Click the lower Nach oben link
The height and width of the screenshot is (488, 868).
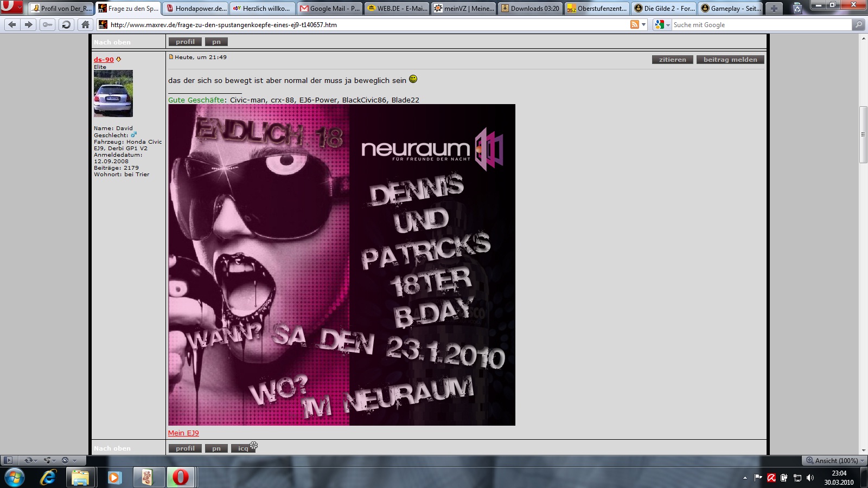click(112, 448)
